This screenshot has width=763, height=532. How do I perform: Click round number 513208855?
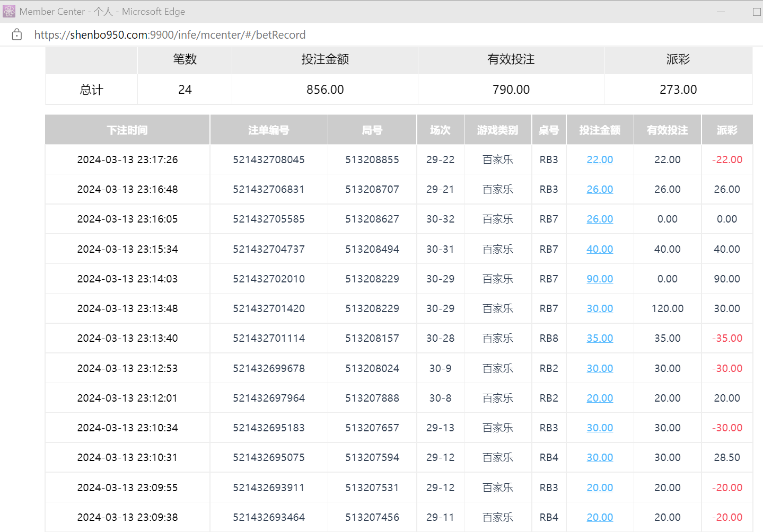click(x=372, y=159)
